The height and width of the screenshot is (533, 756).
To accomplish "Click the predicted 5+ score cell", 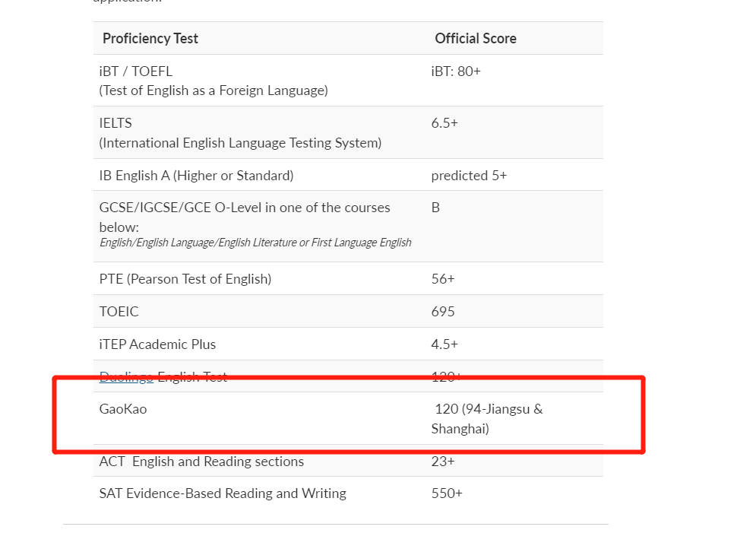I will pyautogui.click(x=469, y=176).
